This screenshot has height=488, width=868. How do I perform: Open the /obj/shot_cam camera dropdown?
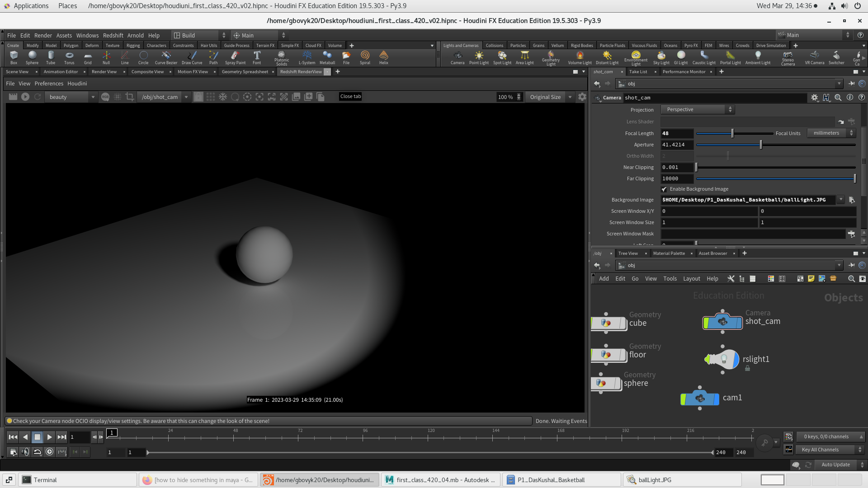point(164,97)
